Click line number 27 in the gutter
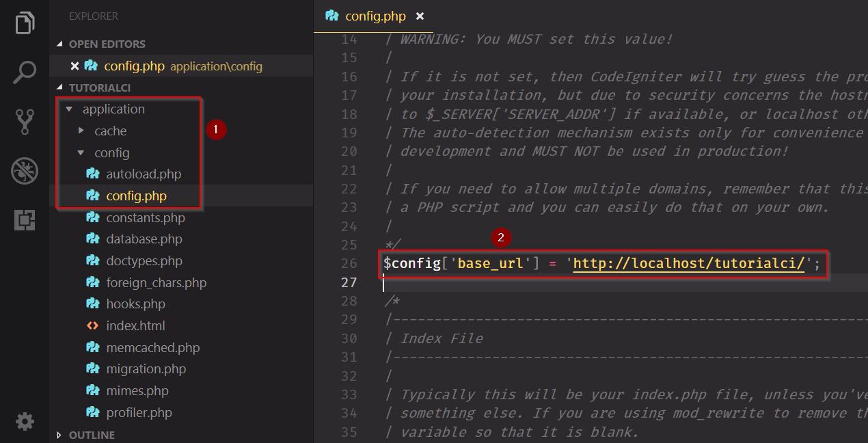Image resolution: width=868 pixels, height=443 pixels. (349, 282)
